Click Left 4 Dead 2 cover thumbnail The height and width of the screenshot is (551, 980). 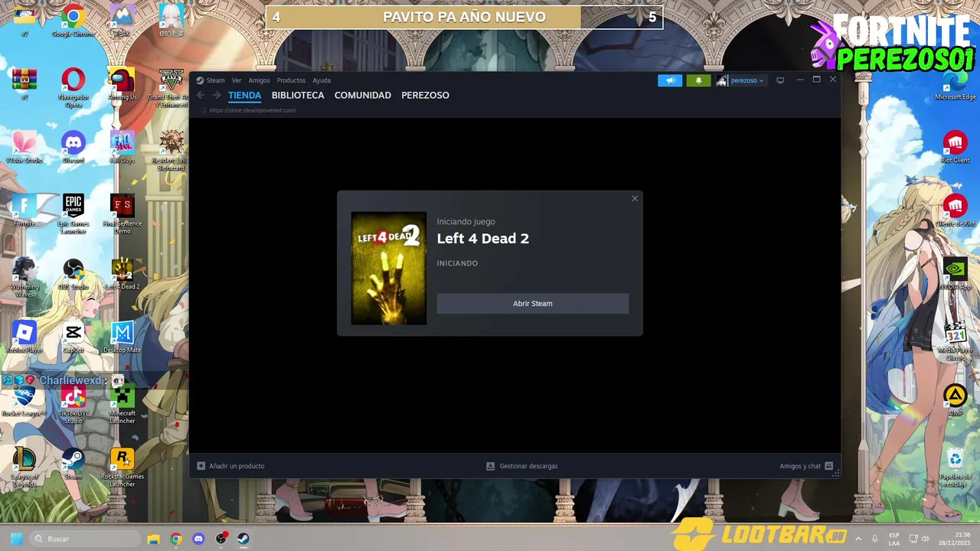389,269
